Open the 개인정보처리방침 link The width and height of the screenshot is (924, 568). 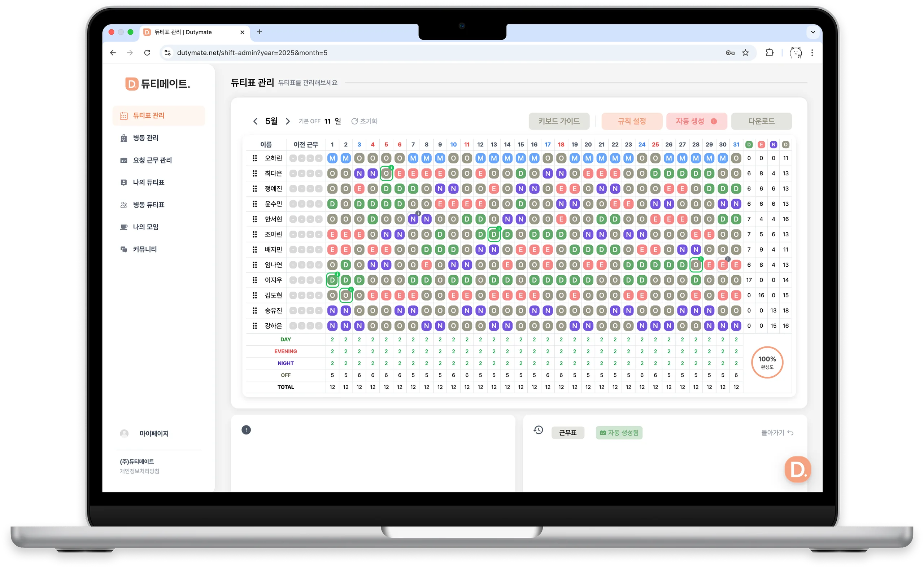(x=139, y=471)
